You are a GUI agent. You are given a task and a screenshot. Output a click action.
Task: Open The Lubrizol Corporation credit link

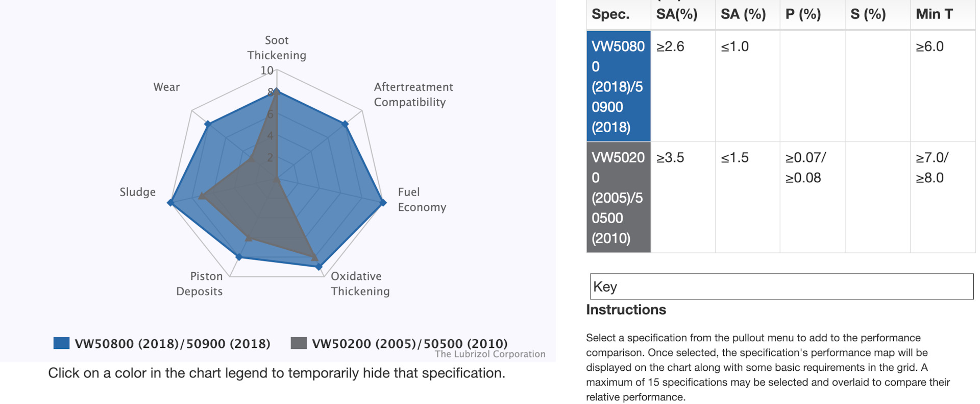click(x=490, y=354)
